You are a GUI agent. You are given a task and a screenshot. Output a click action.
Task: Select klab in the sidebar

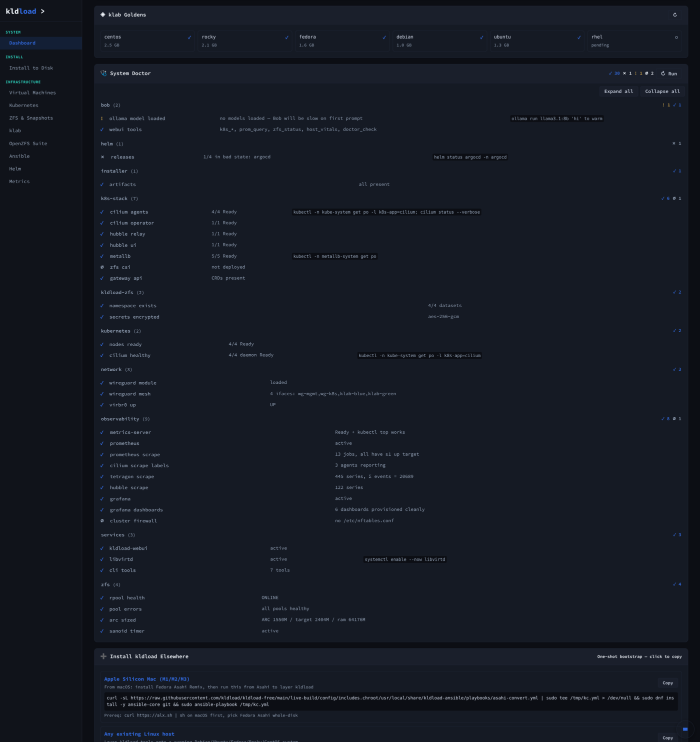pyautogui.click(x=41, y=131)
